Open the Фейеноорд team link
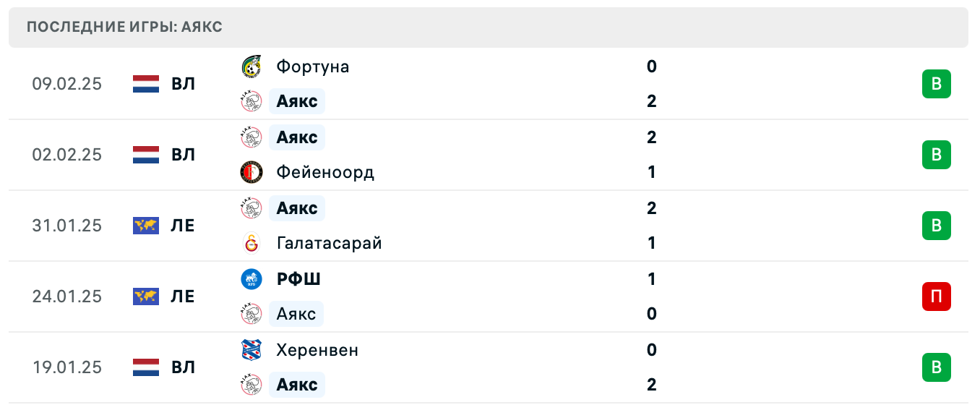 tap(325, 172)
